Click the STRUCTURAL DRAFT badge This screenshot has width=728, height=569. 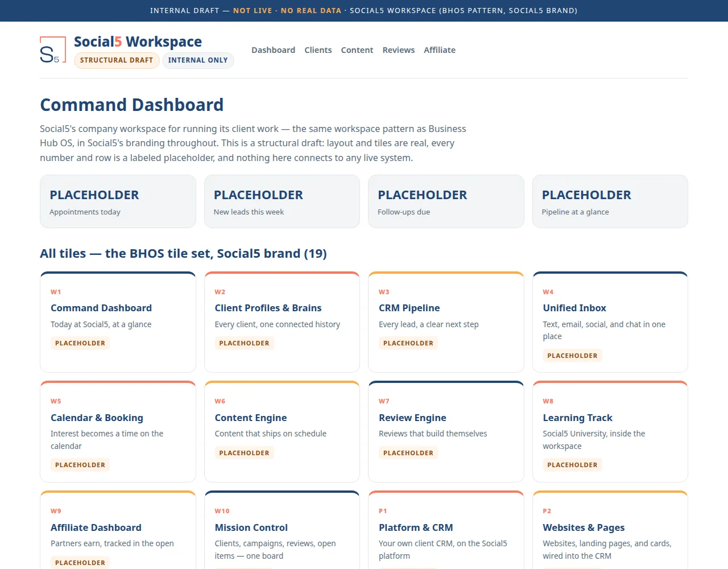click(117, 60)
